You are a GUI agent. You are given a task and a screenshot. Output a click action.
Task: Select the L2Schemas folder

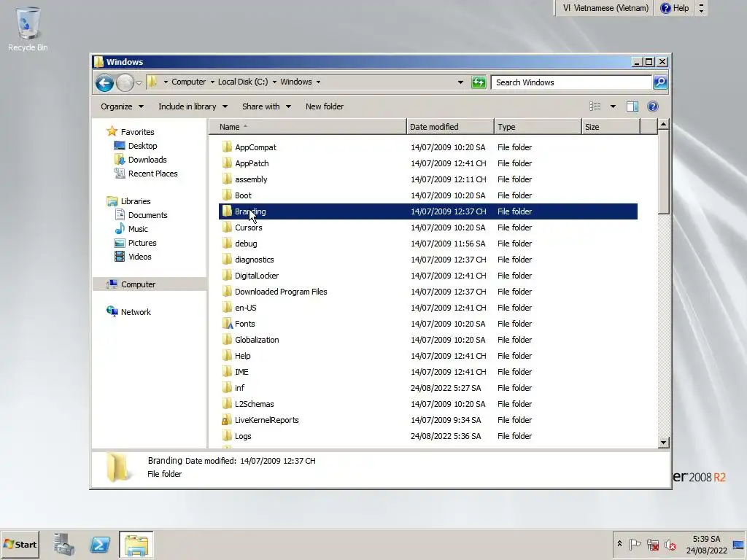tap(427, 404)
